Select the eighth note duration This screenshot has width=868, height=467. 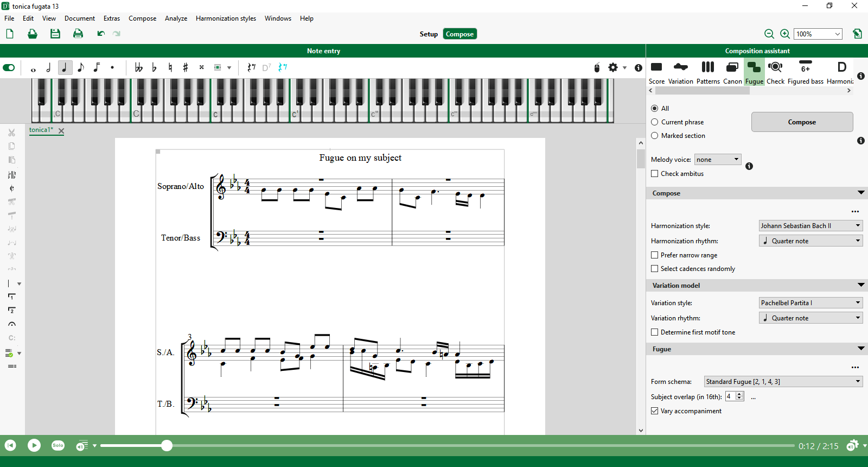point(81,68)
